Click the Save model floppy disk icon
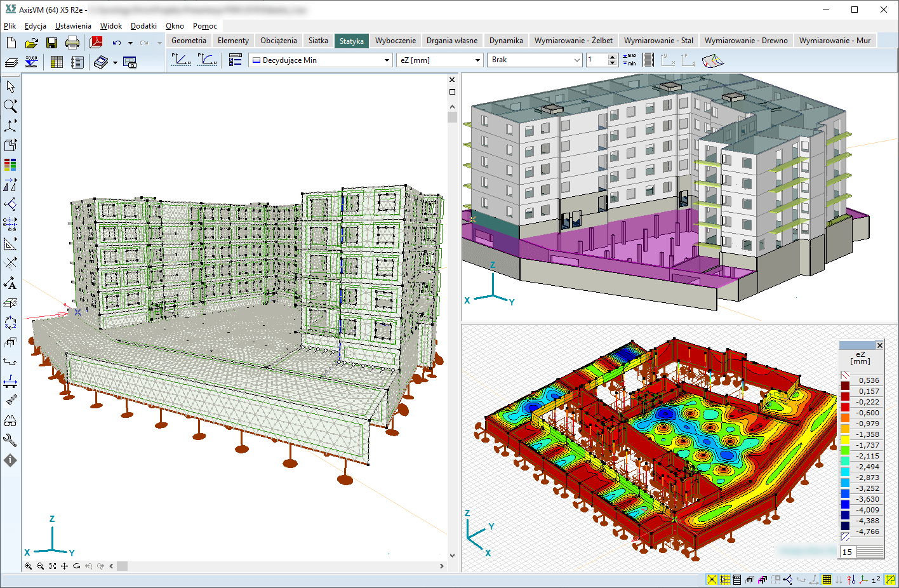The image size is (899, 588). click(x=51, y=43)
